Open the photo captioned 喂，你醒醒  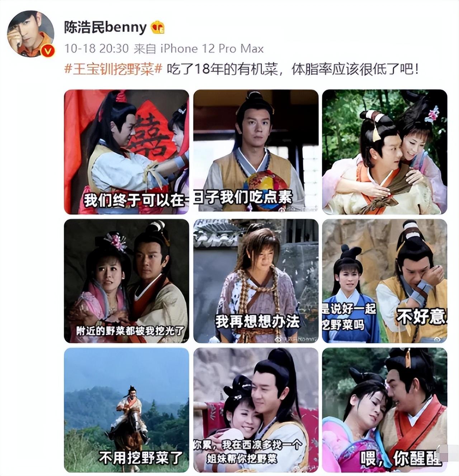385,410
